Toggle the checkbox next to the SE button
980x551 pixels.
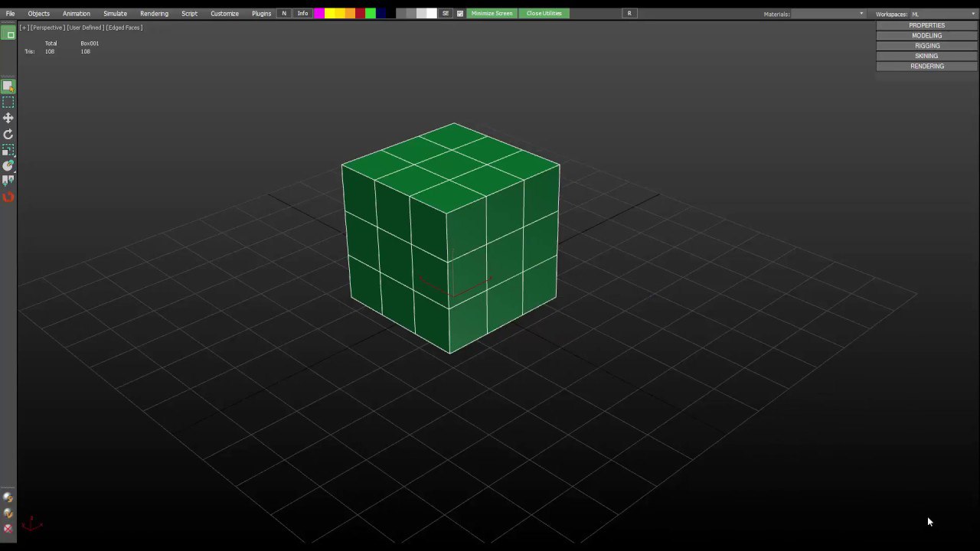(x=460, y=14)
